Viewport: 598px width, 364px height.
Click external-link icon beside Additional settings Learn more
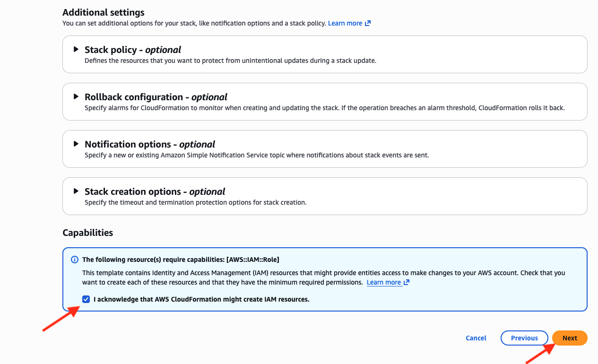click(x=368, y=23)
